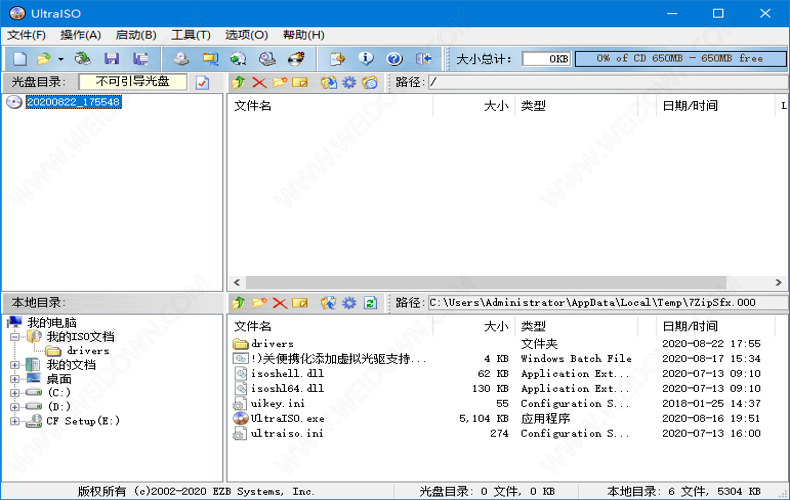Click the CD 650MB capacity bar
The width and height of the screenshot is (790, 500).
tap(678, 59)
